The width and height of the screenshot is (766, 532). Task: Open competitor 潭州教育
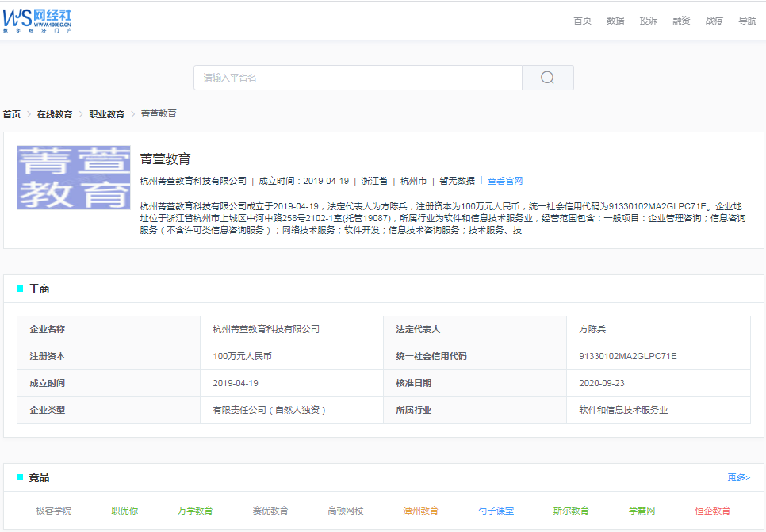point(420,511)
